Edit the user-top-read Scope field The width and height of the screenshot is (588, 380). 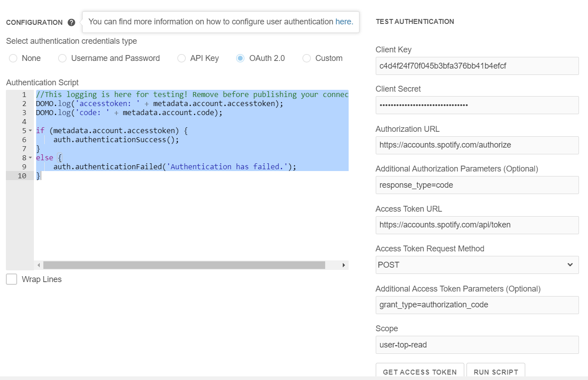click(477, 344)
